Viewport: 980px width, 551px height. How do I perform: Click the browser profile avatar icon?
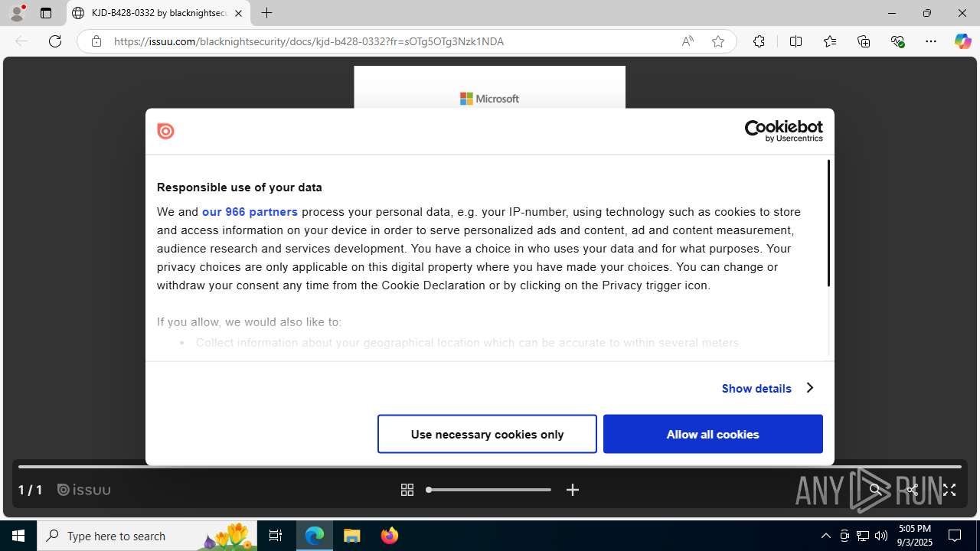pyautogui.click(x=17, y=13)
